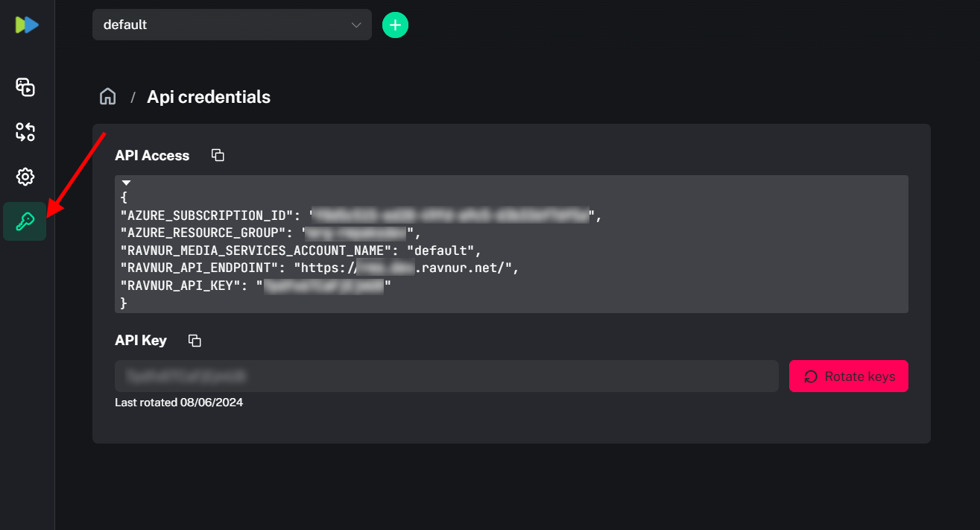Screen dimensions: 980x530
Task: Open the media library sidebar icon
Action: [25, 87]
